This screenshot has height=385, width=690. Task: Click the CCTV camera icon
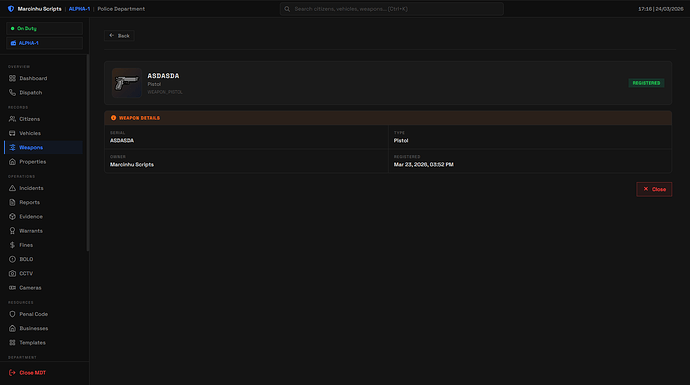[12, 273]
